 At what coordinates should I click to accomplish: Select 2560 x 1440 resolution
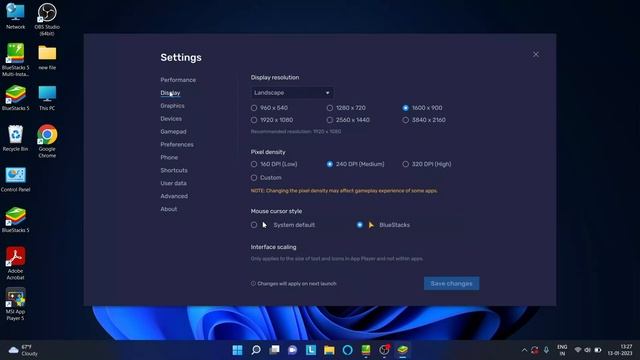coord(348,120)
